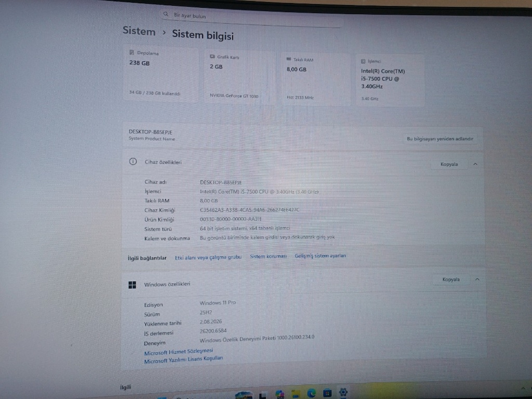
Task: Click in the Bir ayar bulun search box
Action: [x=251, y=18]
